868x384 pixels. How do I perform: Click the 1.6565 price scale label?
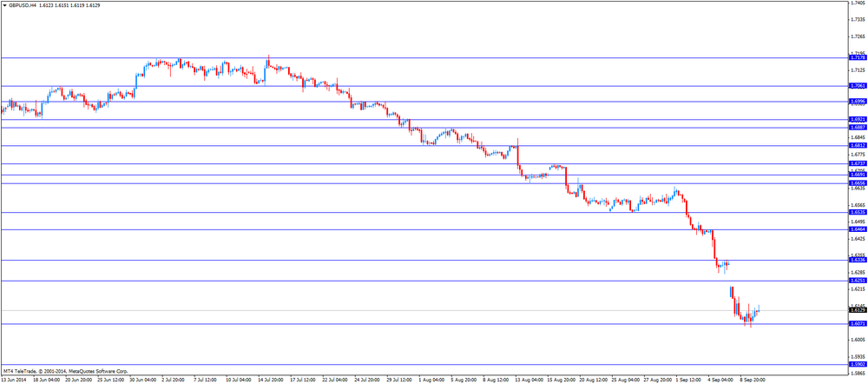tap(857, 205)
